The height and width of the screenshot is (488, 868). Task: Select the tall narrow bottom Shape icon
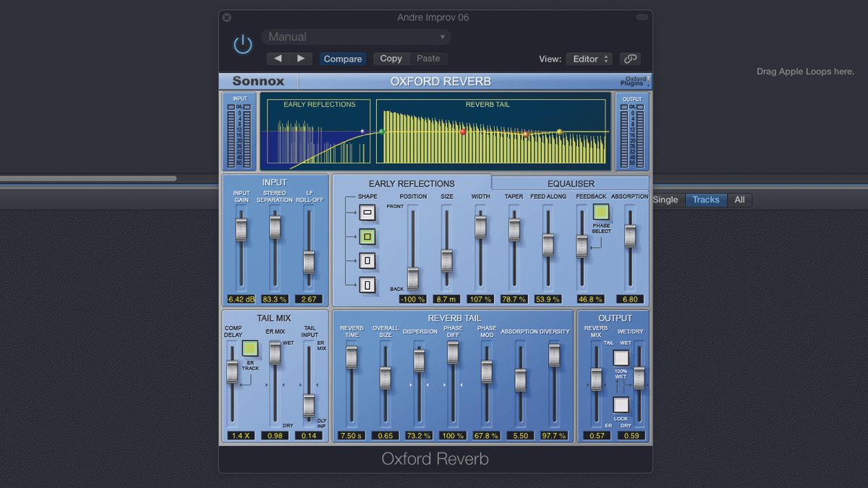(x=367, y=284)
